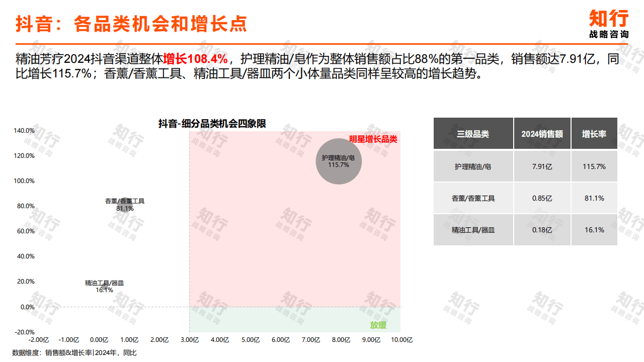Click the 三级品类 table header
644x362 pixels.
click(x=473, y=134)
